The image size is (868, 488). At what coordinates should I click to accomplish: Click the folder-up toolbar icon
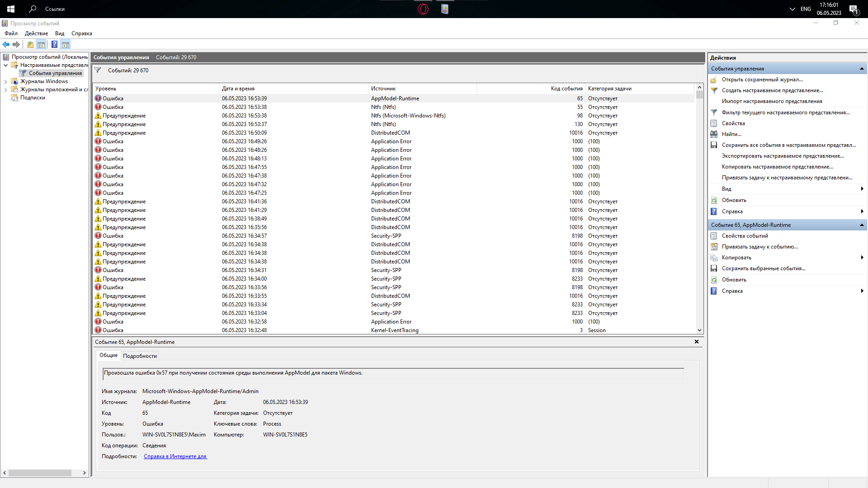click(30, 44)
